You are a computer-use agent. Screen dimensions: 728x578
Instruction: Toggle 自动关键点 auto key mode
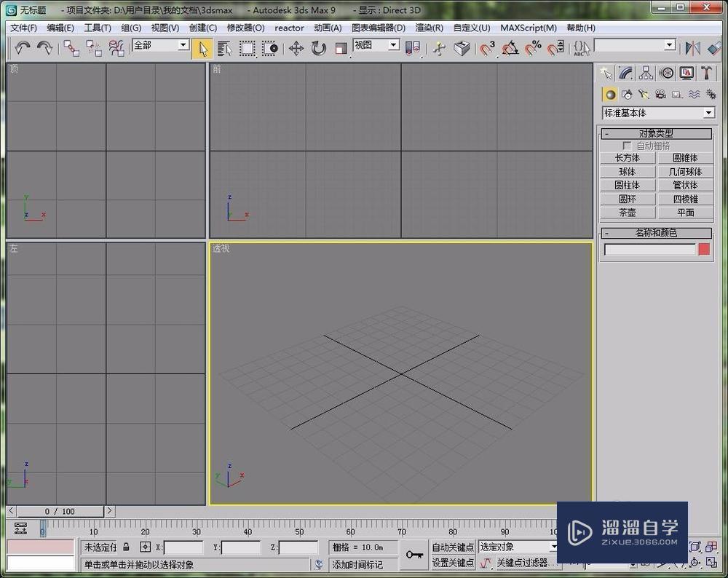coord(453,547)
